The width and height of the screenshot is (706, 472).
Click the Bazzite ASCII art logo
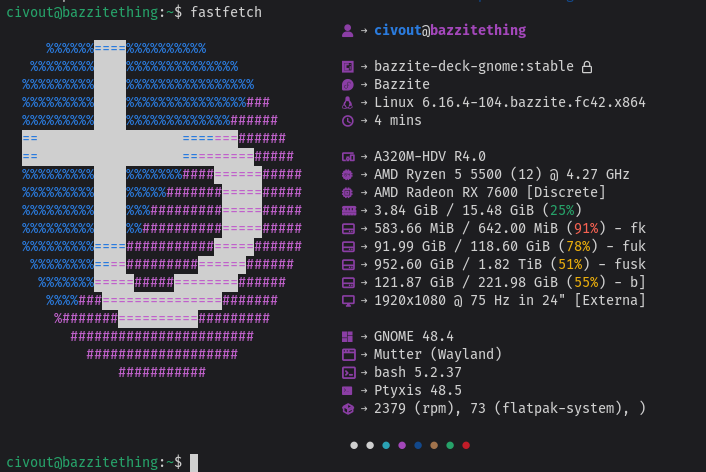162,210
